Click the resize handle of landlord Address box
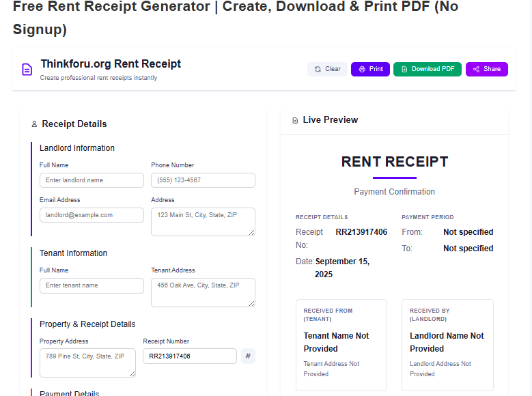Screen dimensions: 532x396 click(x=252, y=233)
